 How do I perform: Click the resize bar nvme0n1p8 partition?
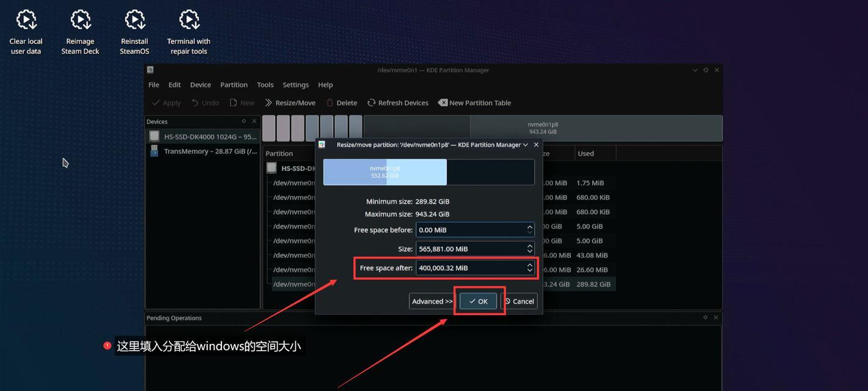(x=385, y=172)
